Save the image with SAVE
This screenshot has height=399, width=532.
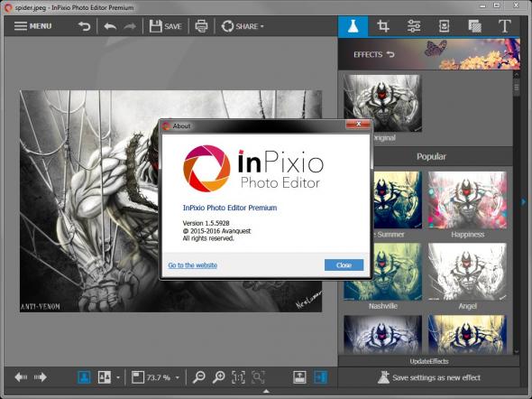click(x=166, y=26)
